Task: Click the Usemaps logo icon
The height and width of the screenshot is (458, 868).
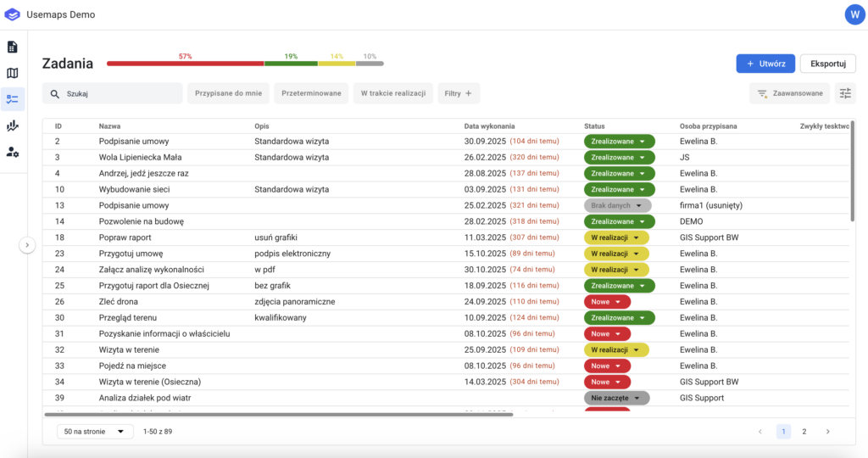Action: tap(13, 14)
